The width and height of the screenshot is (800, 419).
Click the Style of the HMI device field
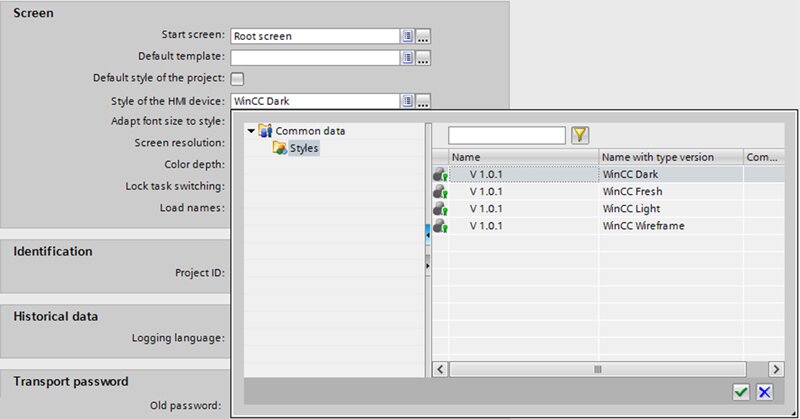click(x=315, y=101)
